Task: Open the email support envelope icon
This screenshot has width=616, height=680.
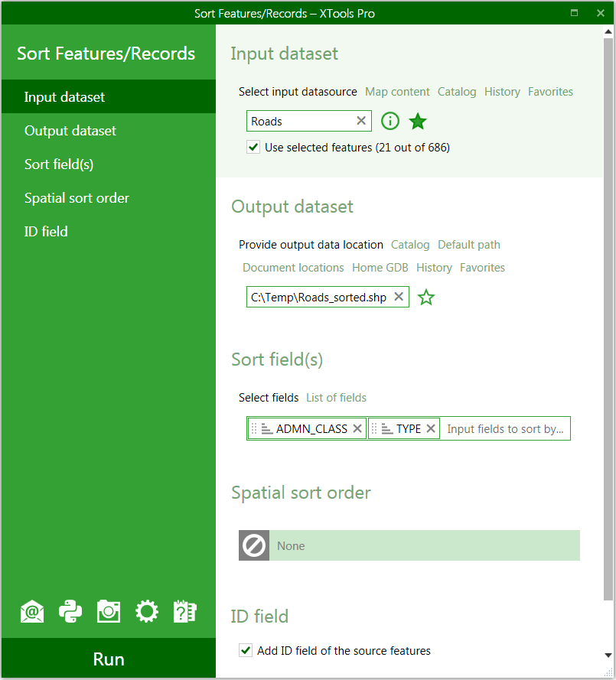Action: [x=32, y=611]
